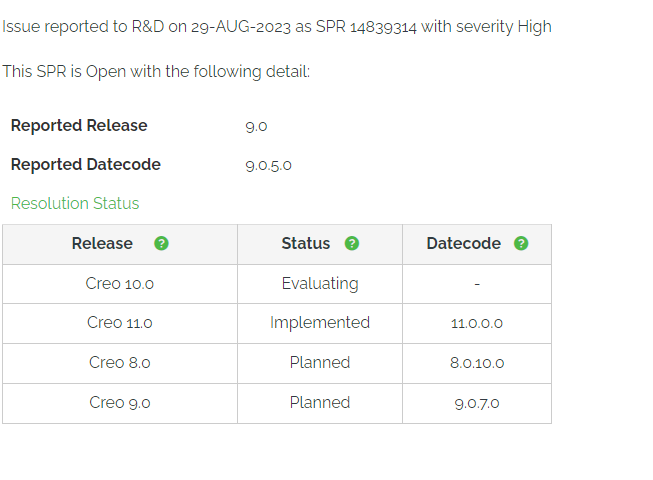Click the Evaluating status cell
Image resolution: width=653 pixels, height=480 pixels.
point(320,284)
